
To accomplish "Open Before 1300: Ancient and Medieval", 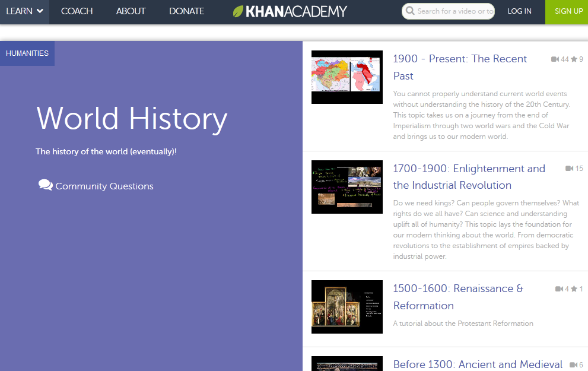I will pyautogui.click(x=478, y=364).
